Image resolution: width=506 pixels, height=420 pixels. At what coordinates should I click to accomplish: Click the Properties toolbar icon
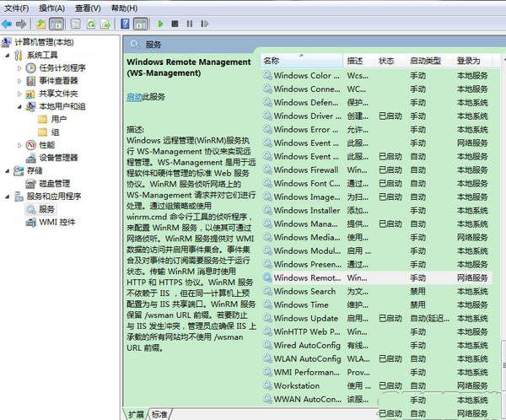pyautogui.click(x=76, y=24)
